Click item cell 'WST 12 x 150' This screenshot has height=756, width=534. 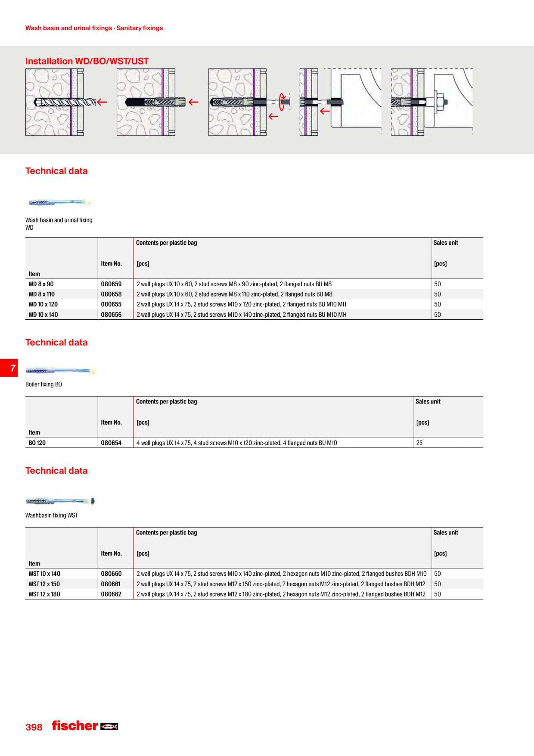44,584
